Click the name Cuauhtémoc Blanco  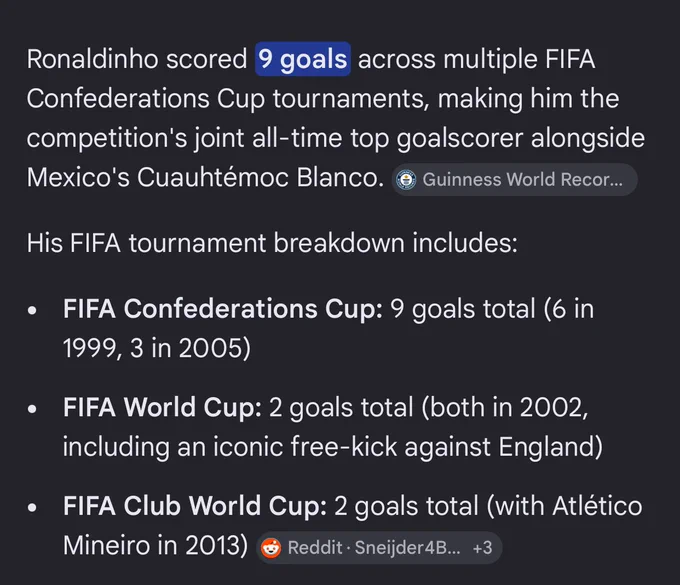tap(260, 177)
